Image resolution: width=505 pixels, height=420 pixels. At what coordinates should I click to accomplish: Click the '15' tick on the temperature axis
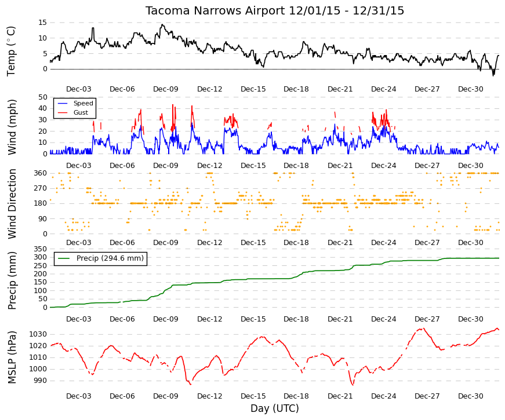point(42,23)
